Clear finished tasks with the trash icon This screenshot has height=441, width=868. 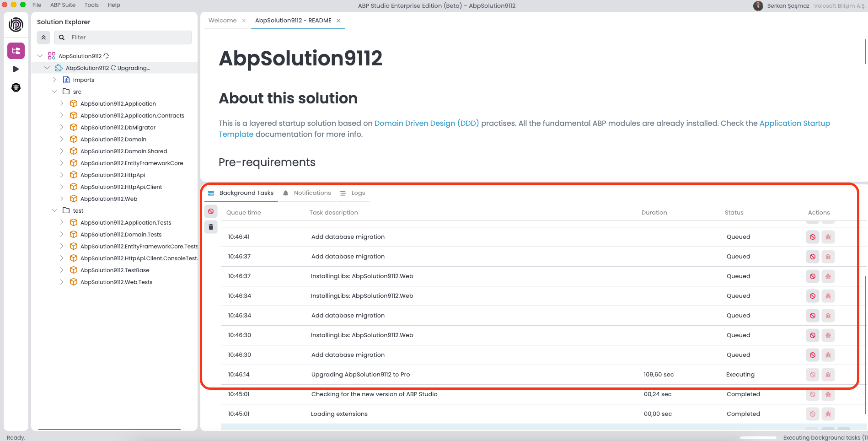click(211, 227)
